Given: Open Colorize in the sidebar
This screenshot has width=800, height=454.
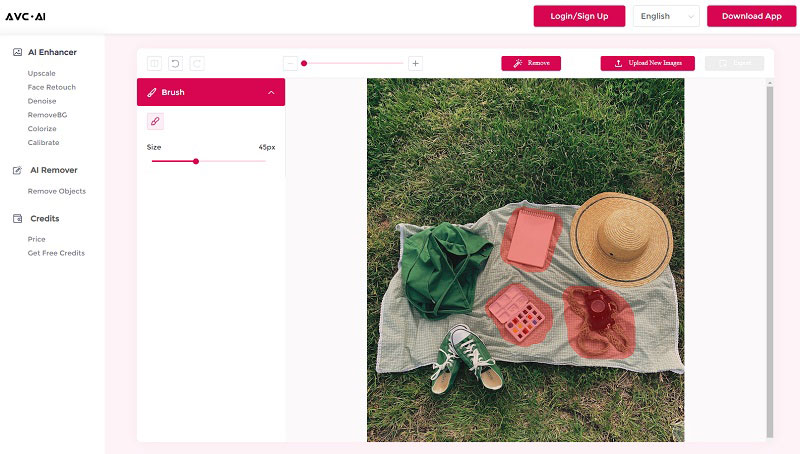Looking at the screenshot, I should coord(42,129).
